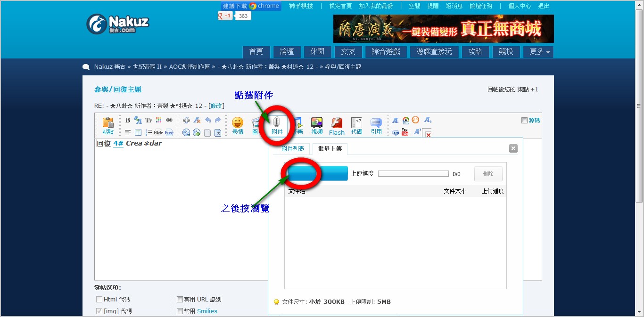Screen dimensions: 644x317
Task: Click the 代碼 code block icon
Action: 356,125
